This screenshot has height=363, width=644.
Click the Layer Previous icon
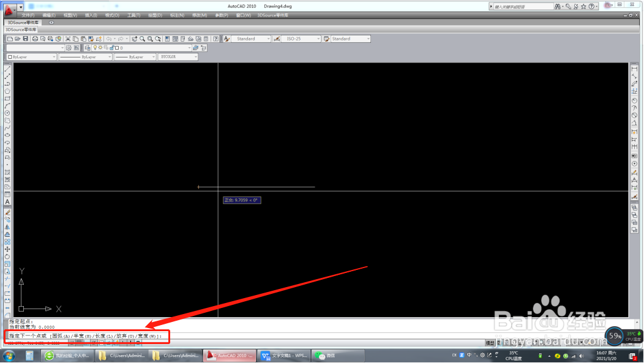[x=203, y=48]
